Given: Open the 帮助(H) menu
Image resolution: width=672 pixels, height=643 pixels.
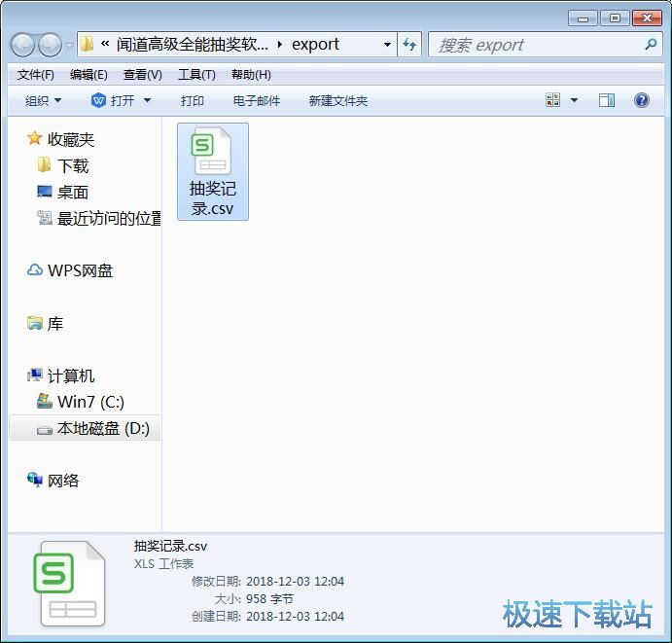Looking at the screenshot, I should (x=251, y=75).
